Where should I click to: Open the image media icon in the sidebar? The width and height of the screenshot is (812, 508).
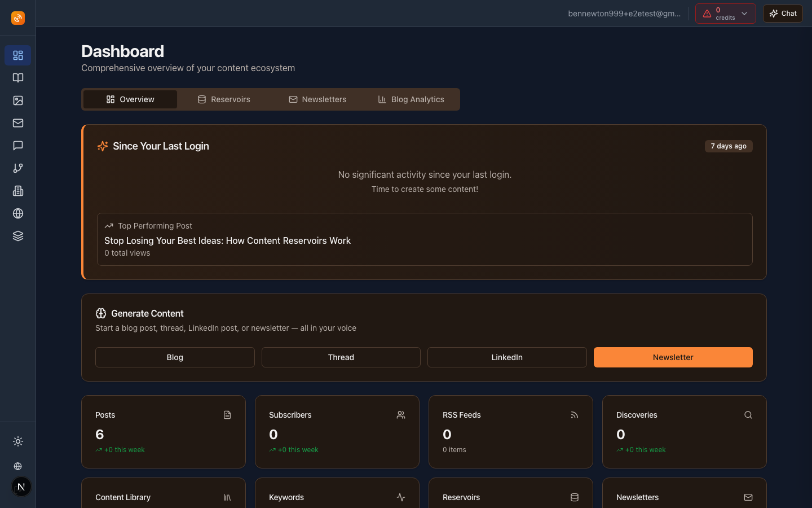click(x=17, y=100)
